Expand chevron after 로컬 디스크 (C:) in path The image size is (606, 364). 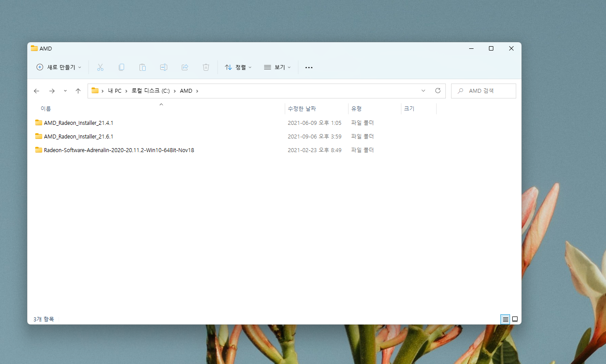coord(175,91)
